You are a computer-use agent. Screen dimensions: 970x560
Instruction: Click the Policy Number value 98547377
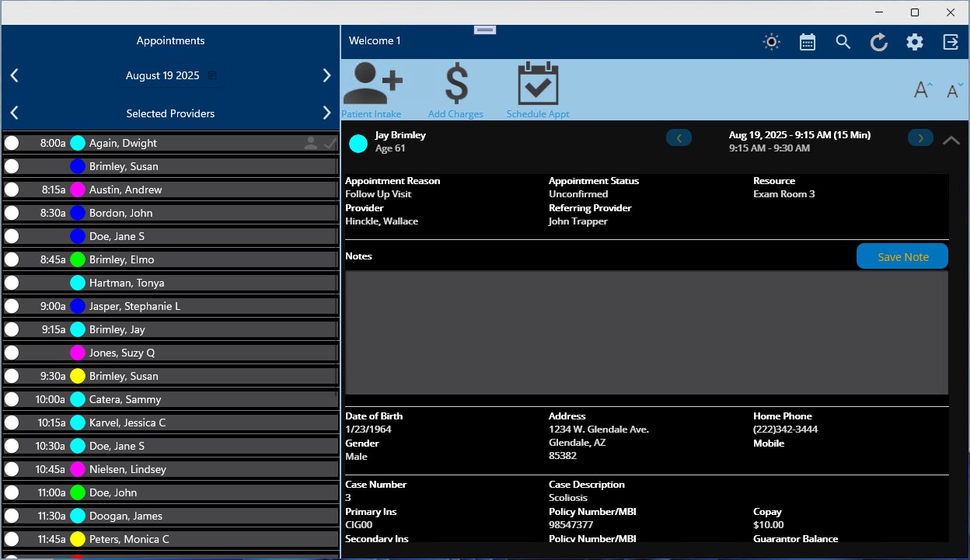571,525
